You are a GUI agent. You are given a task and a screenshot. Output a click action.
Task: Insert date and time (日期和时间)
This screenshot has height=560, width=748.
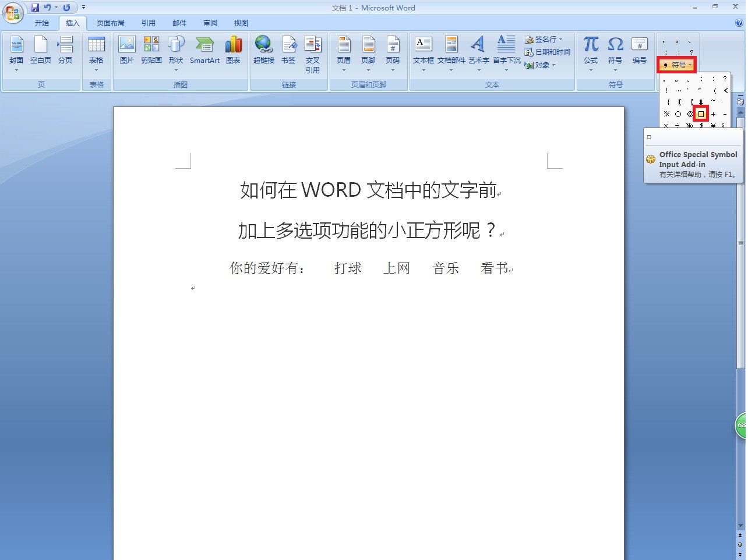click(x=548, y=52)
